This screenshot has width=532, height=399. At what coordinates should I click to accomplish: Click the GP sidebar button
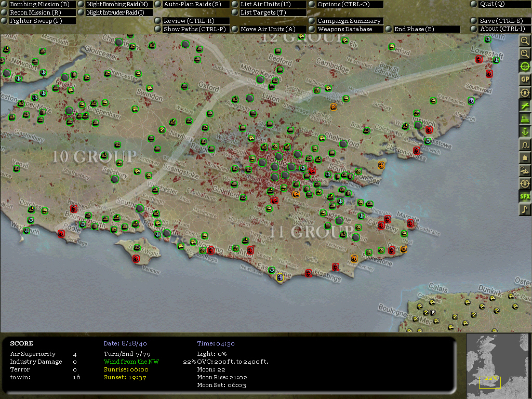pyautogui.click(x=525, y=79)
